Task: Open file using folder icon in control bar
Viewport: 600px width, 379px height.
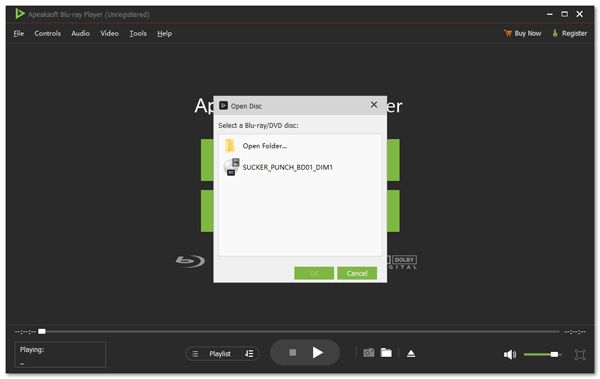Action: [386, 353]
